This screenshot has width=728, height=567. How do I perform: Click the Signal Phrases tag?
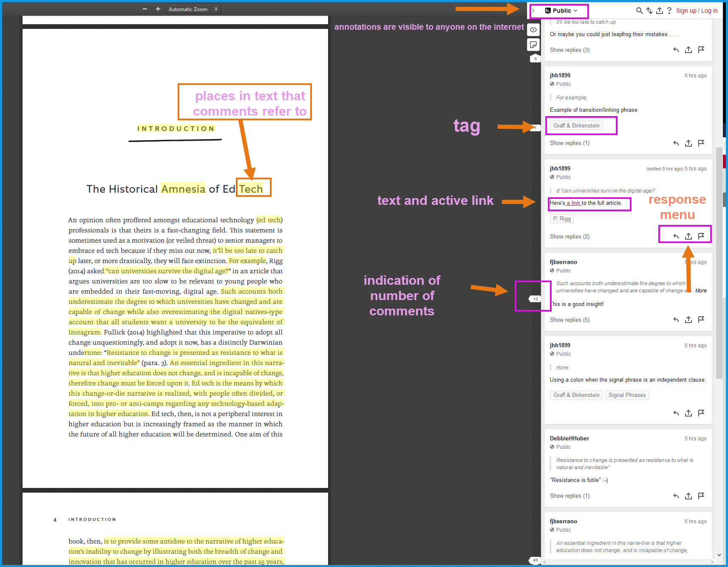click(x=627, y=395)
